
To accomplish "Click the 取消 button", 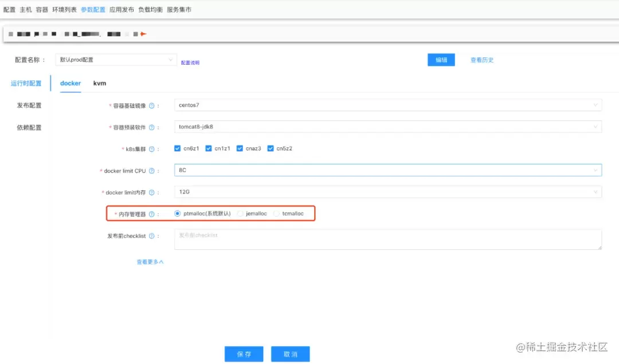I will 290,354.
